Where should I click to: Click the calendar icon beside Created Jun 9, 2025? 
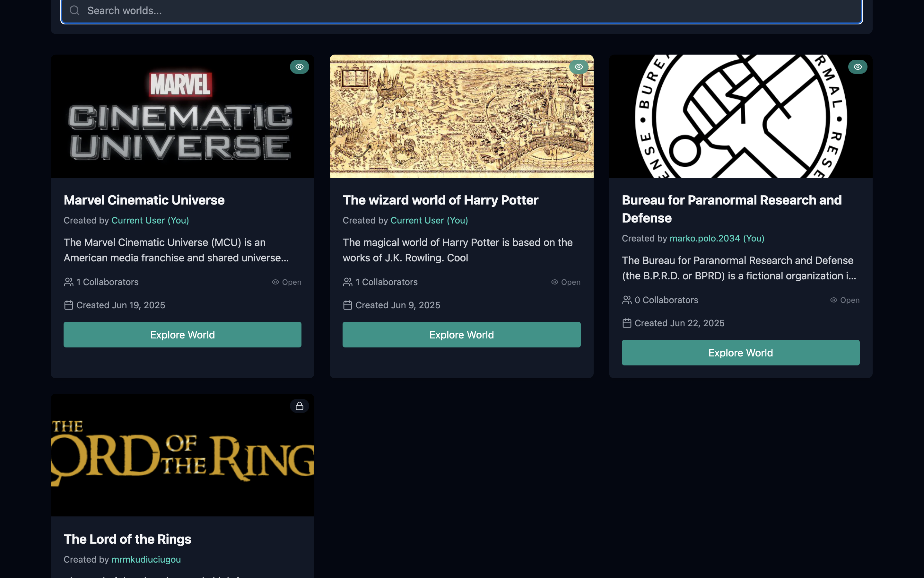(347, 305)
